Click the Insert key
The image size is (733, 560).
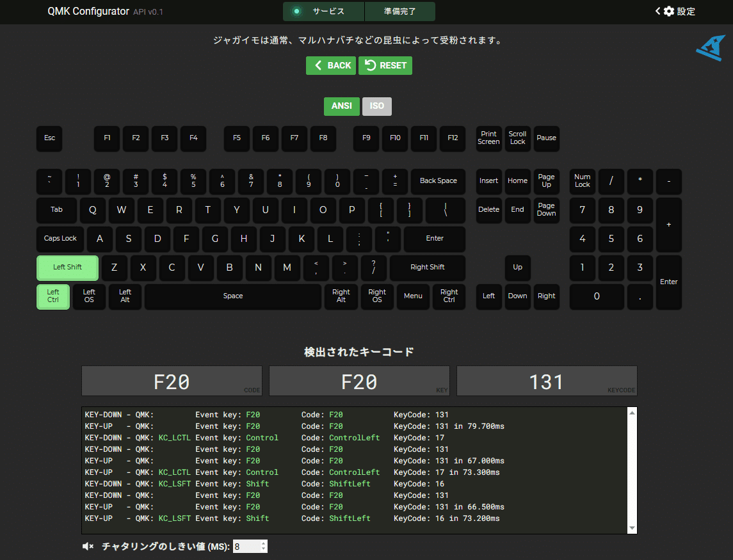click(x=488, y=181)
